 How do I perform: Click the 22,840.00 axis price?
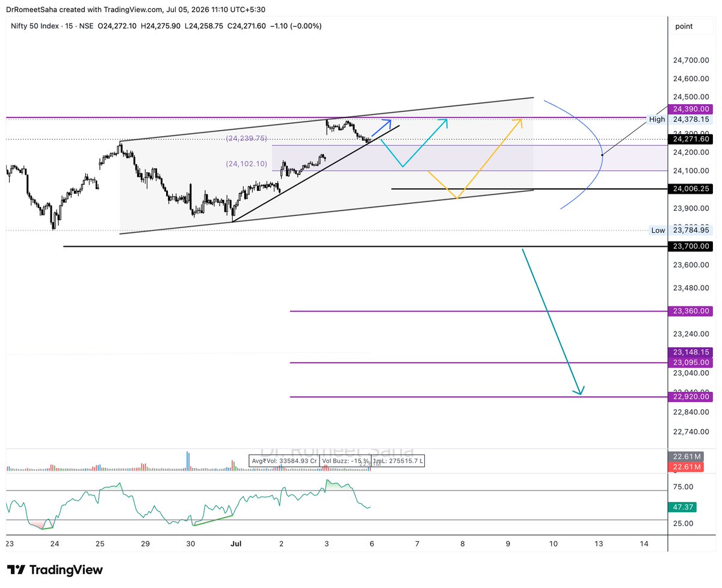691,412
